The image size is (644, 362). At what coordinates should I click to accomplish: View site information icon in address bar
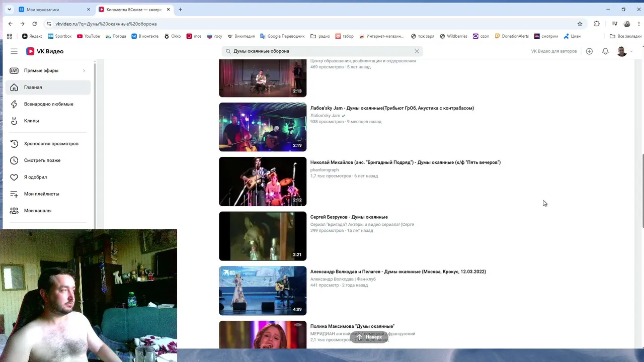[x=49, y=24]
